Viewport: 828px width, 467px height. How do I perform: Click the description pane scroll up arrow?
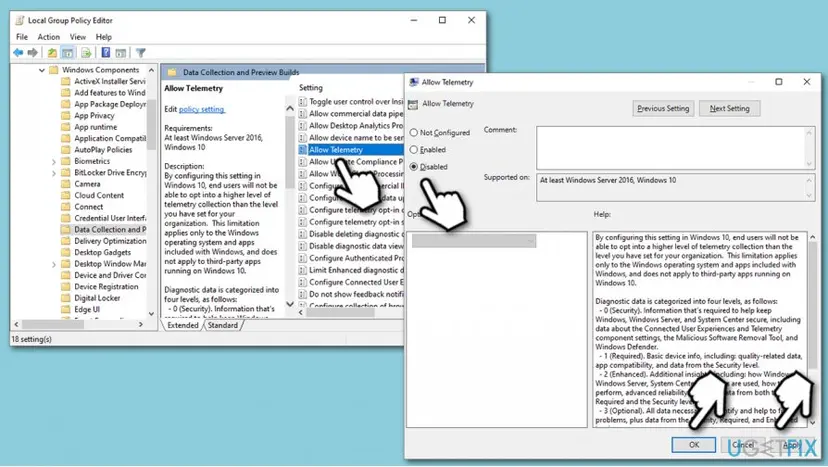(x=289, y=109)
